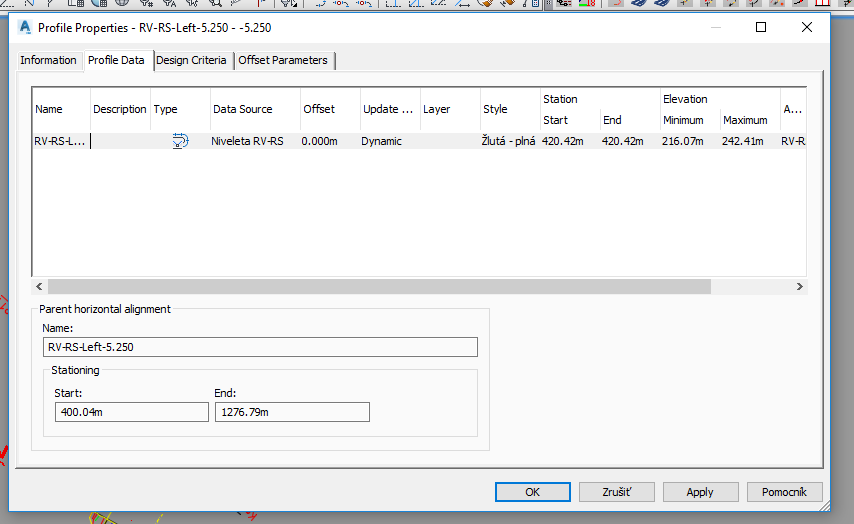
Task: Click the 216.07m minimum elevation cell
Action: coord(690,141)
